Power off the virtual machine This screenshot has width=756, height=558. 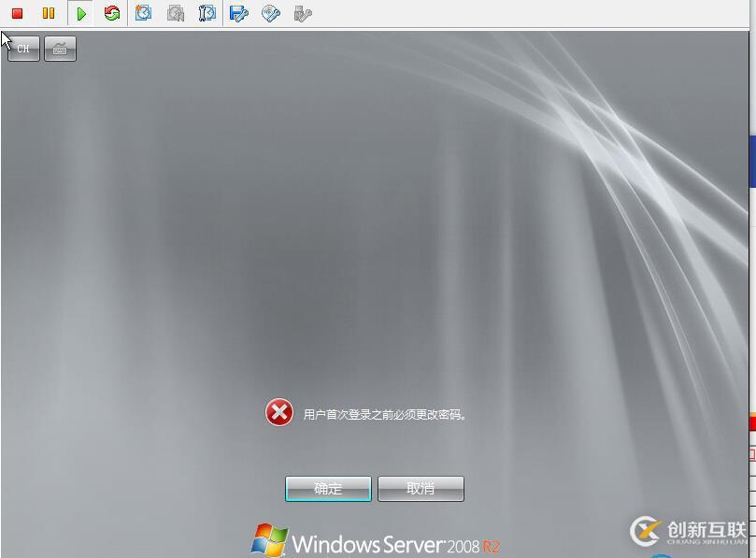[17, 13]
